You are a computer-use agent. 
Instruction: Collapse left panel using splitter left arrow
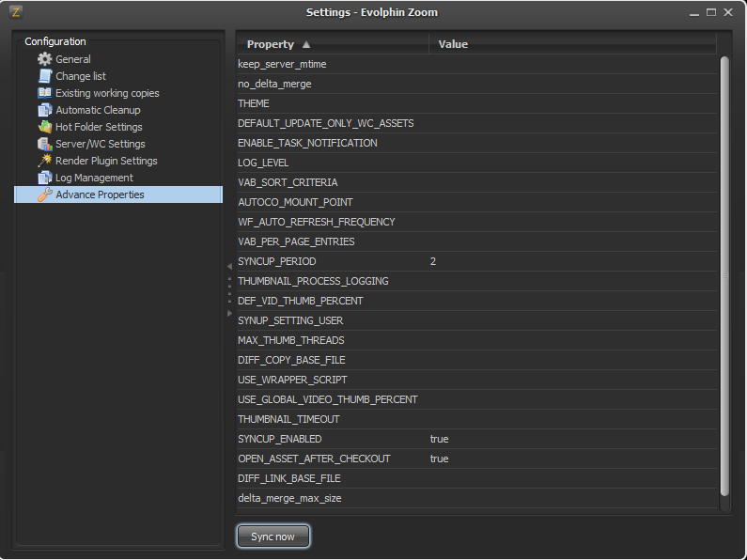coord(229,267)
